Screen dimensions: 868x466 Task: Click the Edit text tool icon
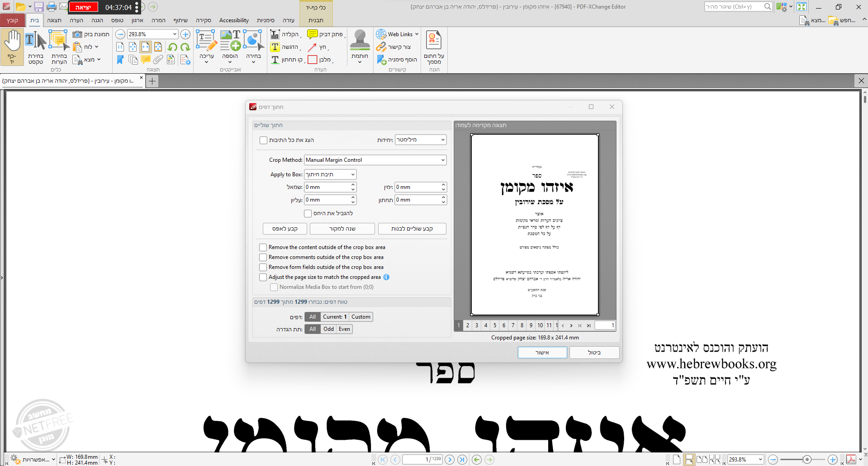[x=206, y=41]
